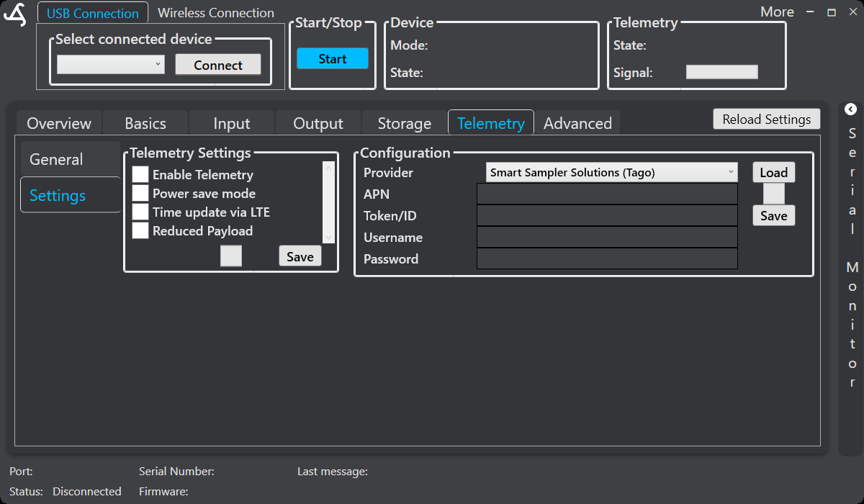
Task: Toggle Power save mode checkbox
Action: pyautogui.click(x=140, y=193)
